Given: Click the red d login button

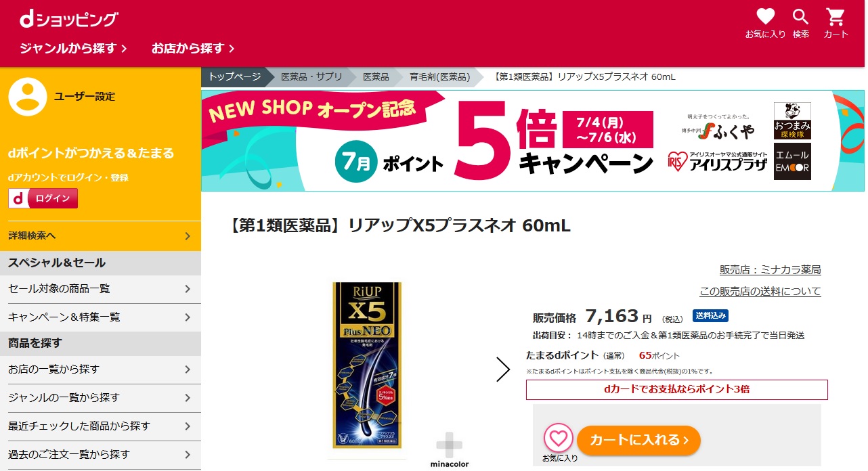Looking at the screenshot, I should 43,198.
